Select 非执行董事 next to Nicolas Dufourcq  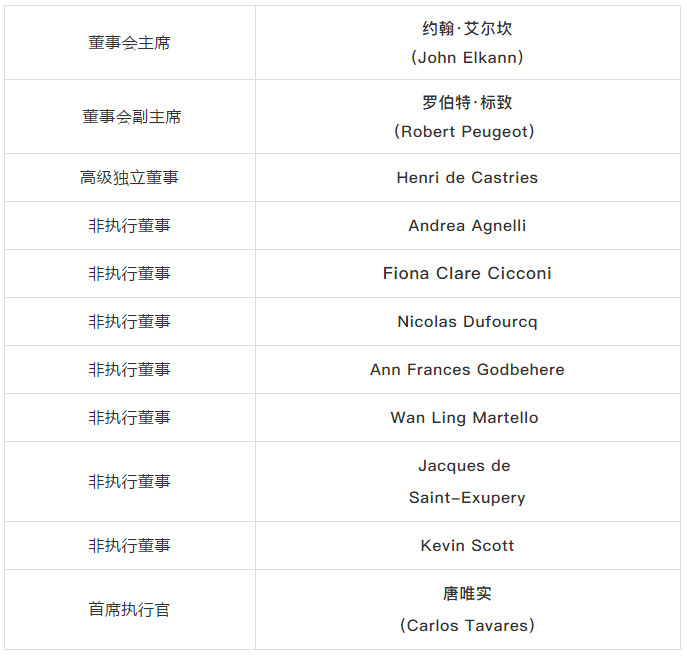pos(129,322)
